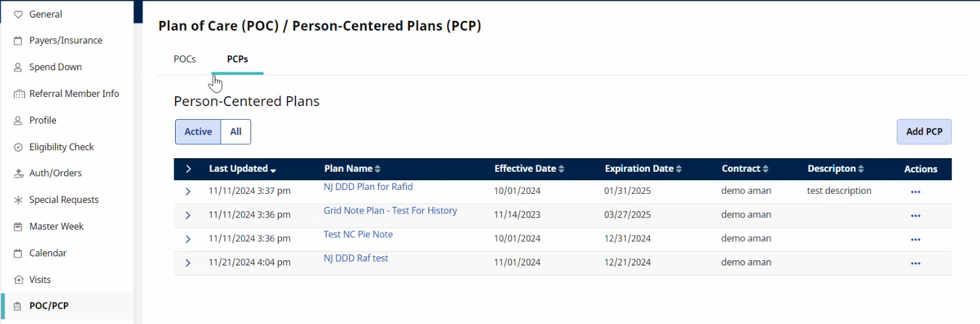
Task: Click the Payers/Insurance sidebar icon
Action: (18, 41)
